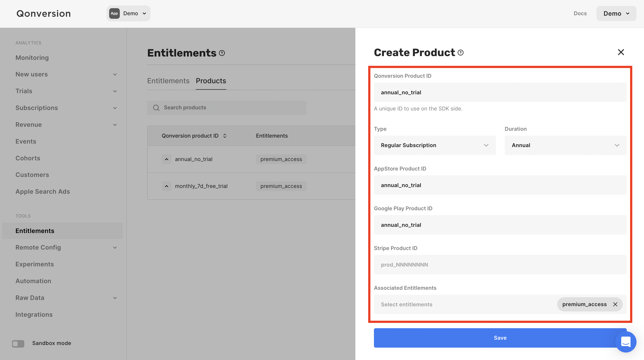Collapse the monthly_7d_free_trial product row
This screenshot has width=644, height=360.
(166, 186)
